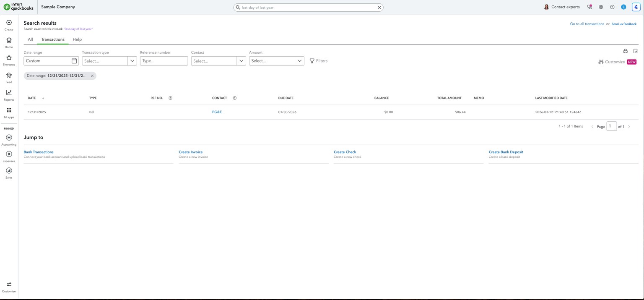Remove the date range filter chip
Screen dimensions: 644x300
click(x=92, y=76)
